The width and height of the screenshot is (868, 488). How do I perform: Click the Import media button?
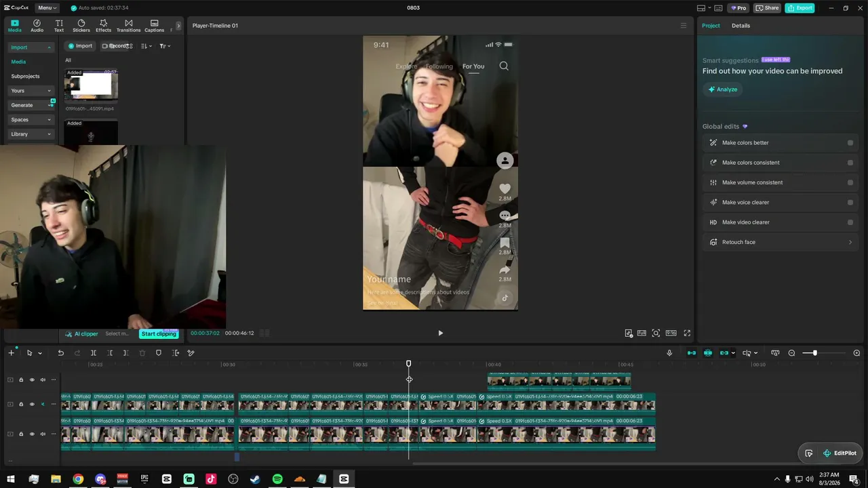80,46
